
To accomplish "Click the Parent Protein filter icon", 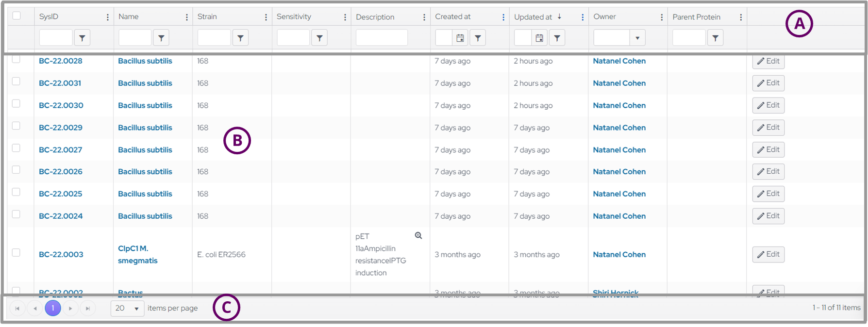I will (x=715, y=38).
